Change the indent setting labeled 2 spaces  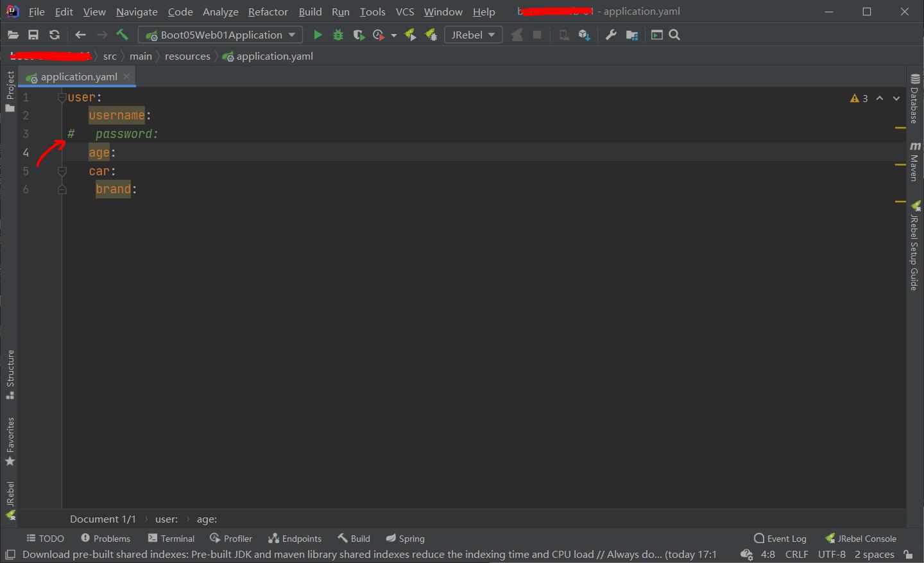(874, 555)
